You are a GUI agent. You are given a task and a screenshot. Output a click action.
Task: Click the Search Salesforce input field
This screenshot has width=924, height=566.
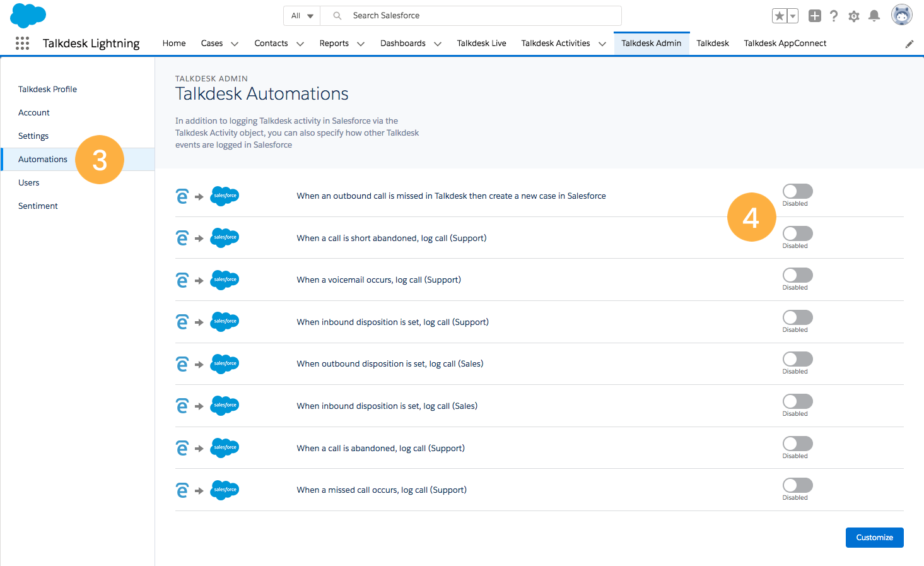471,16
